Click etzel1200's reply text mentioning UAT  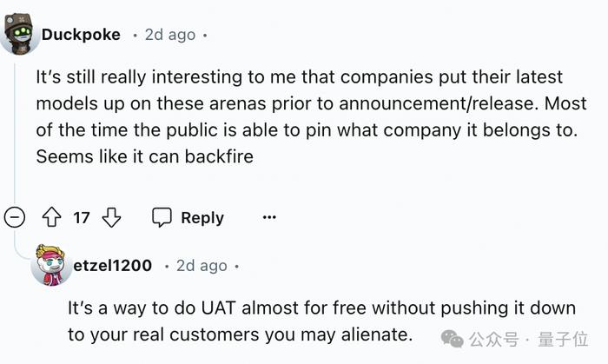click(x=322, y=321)
